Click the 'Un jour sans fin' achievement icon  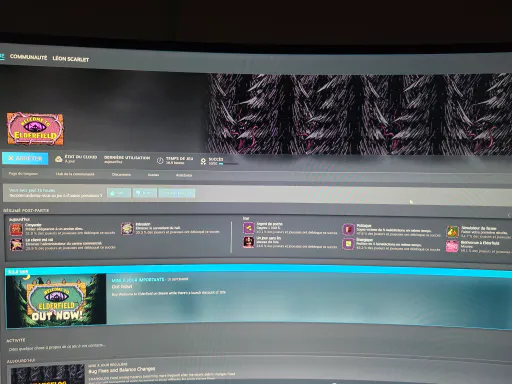[249, 242]
